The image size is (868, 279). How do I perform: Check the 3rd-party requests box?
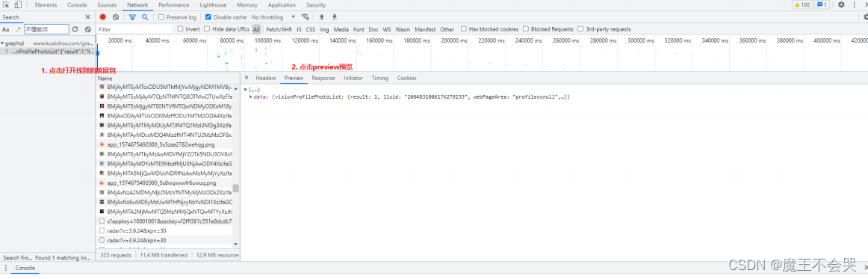[x=580, y=29]
